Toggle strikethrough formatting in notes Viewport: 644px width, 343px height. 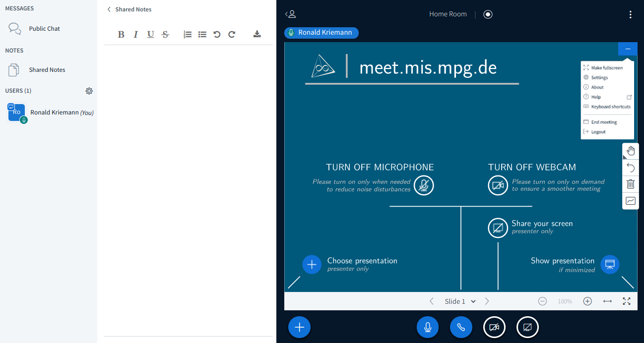(165, 34)
